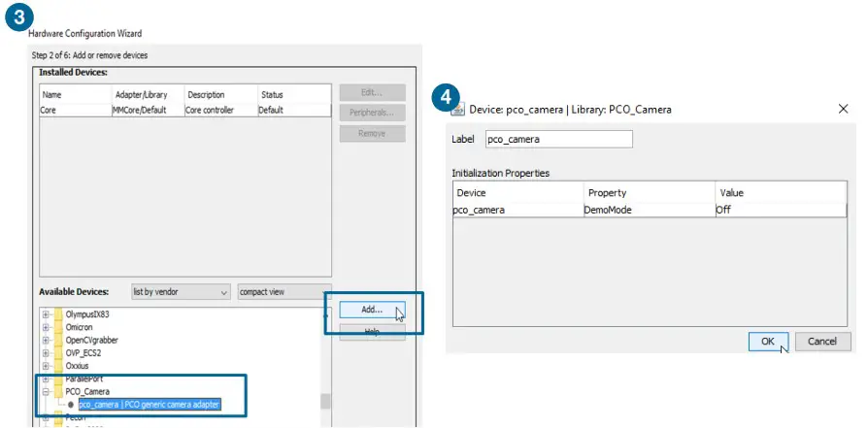Viewport: 868px width, 428px height.
Task: Click the 'Description' column header
Action: point(220,95)
